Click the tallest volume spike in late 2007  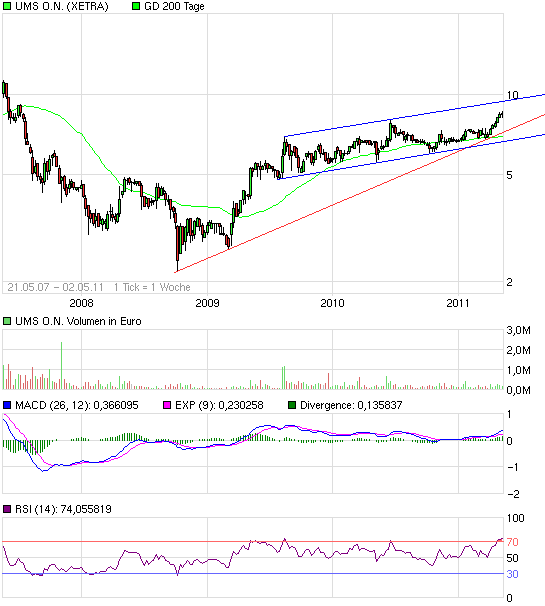(61, 365)
